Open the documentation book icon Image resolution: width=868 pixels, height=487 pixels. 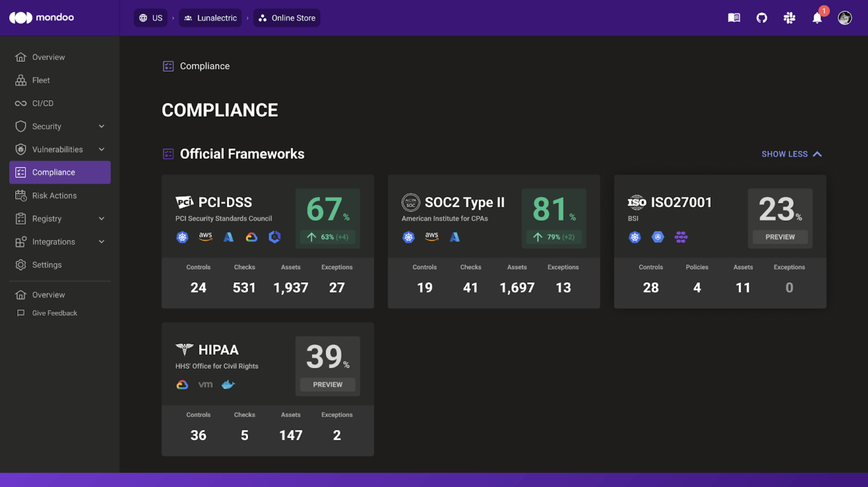(x=734, y=18)
